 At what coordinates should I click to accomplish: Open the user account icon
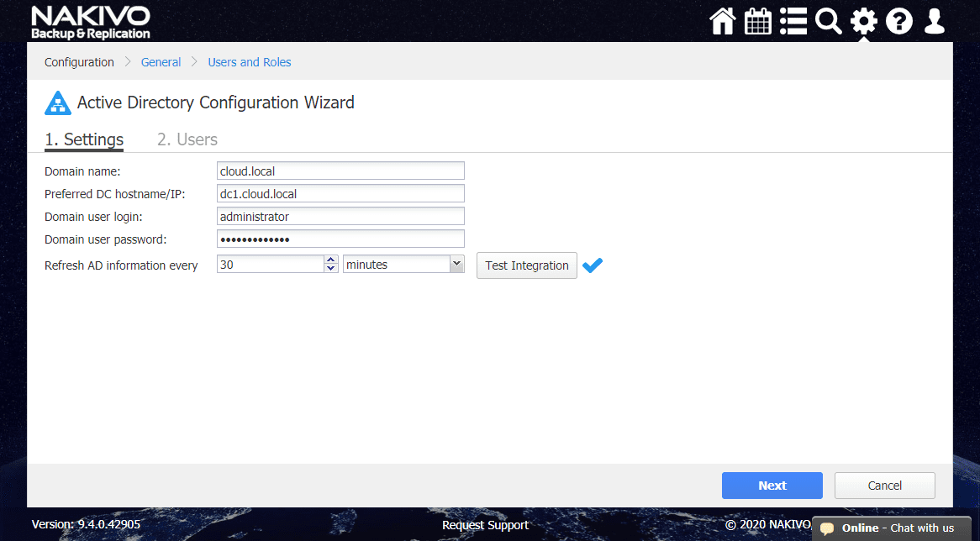pyautogui.click(x=934, y=21)
